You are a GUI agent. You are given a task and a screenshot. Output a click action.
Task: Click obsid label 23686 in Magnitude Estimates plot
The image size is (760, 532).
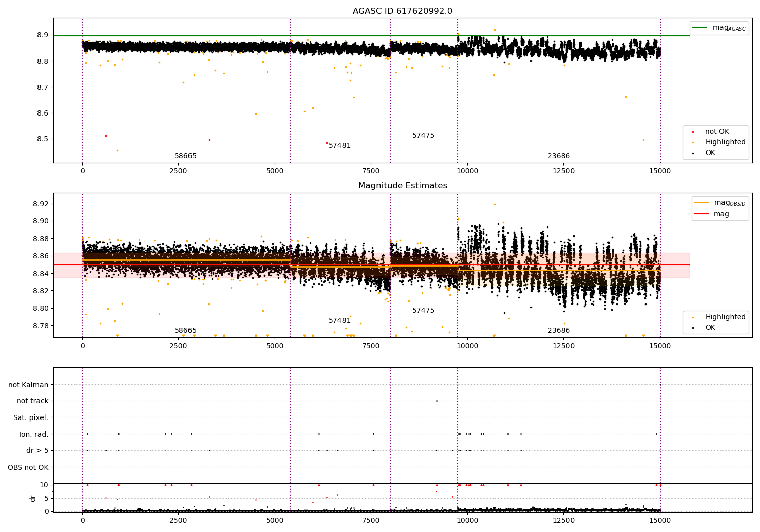pos(558,331)
